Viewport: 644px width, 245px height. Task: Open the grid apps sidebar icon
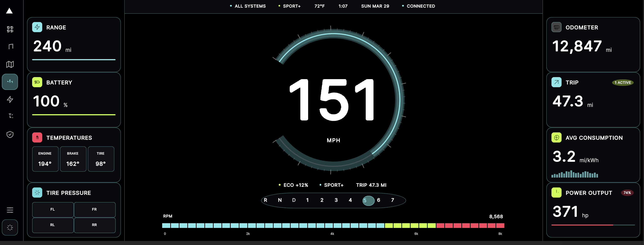10,29
